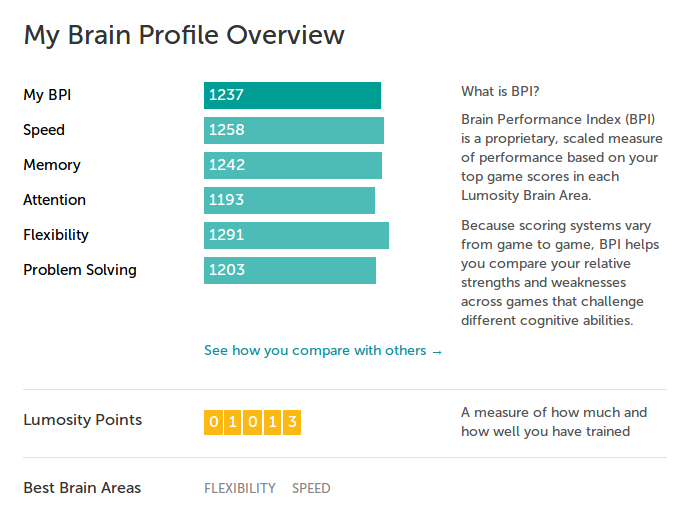
Task: Click the Memory 1242 score bar
Action: [x=293, y=165]
